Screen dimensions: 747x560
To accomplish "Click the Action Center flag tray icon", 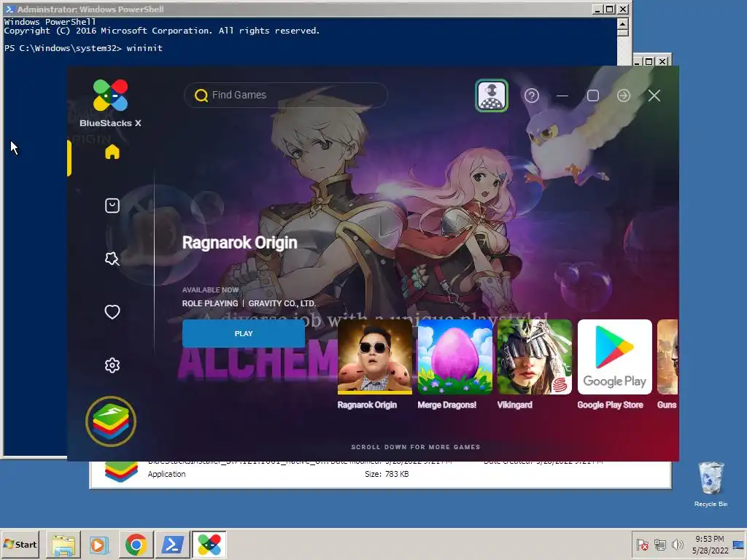I will tap(642, 545).
